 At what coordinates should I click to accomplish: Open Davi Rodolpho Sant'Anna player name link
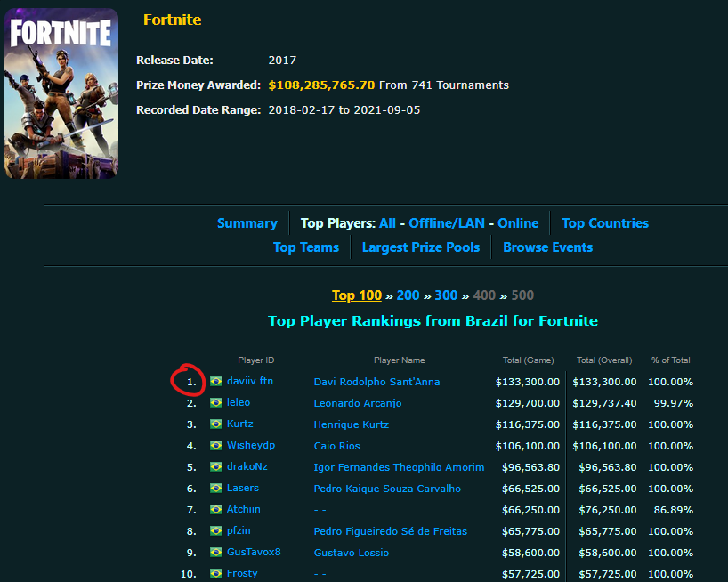[x=376, y=382]
